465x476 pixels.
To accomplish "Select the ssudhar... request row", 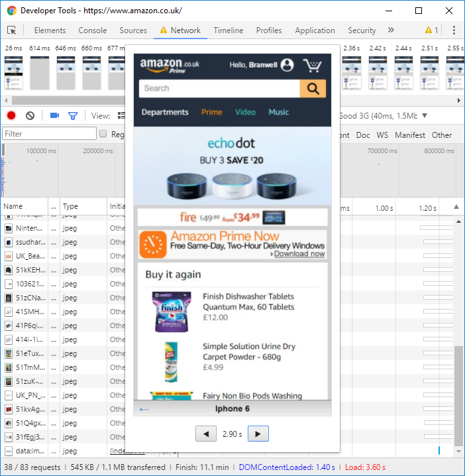I will point(63,242).
